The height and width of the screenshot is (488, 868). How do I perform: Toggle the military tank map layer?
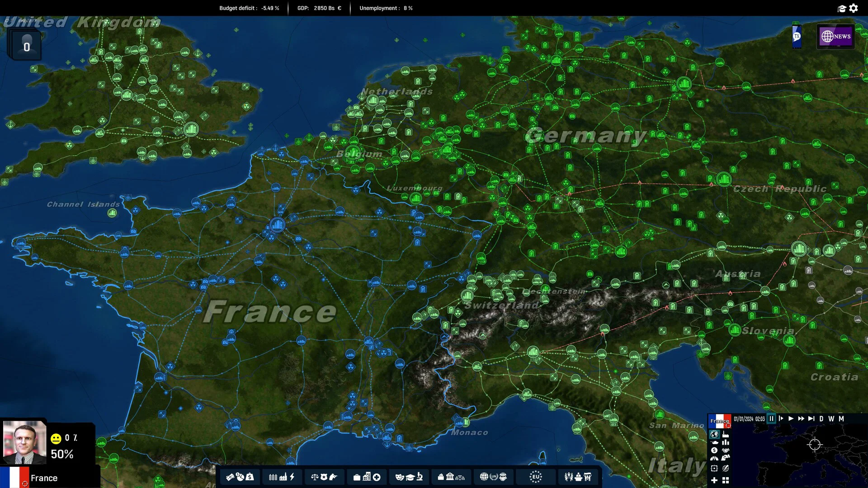715,442
